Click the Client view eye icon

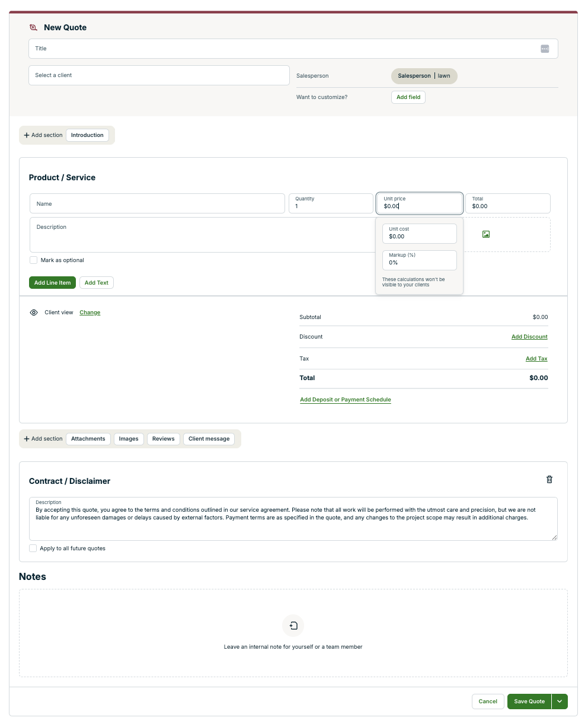[34, 313]
